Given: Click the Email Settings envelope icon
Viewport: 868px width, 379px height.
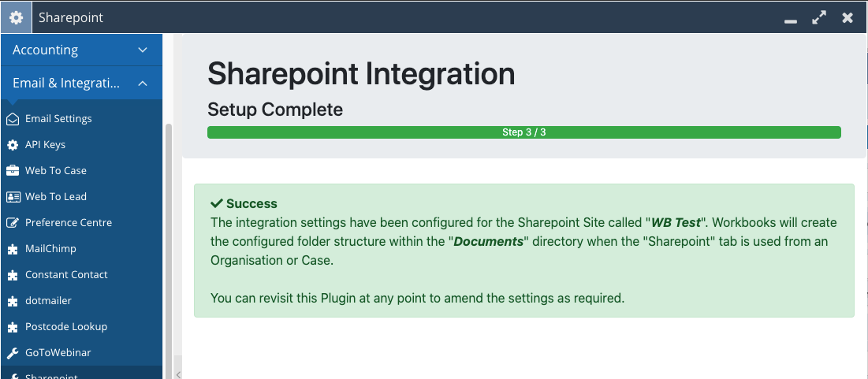Looking at the screenshot, I should (12, 119).
